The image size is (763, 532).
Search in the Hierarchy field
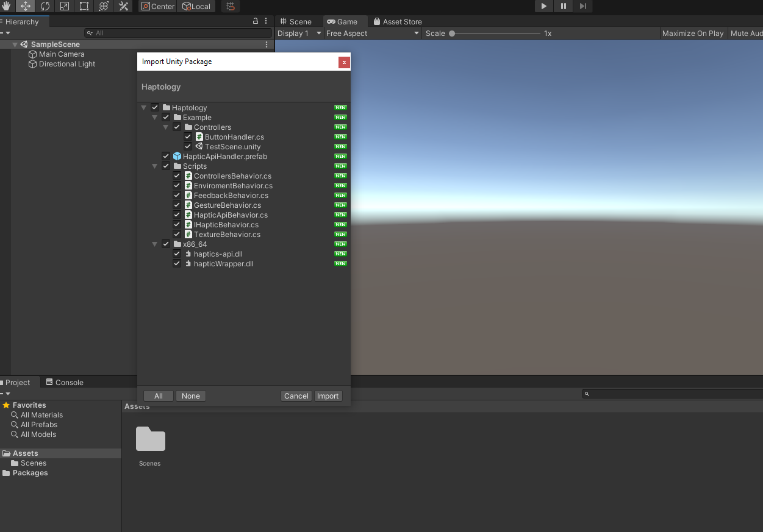pos(178,33)
